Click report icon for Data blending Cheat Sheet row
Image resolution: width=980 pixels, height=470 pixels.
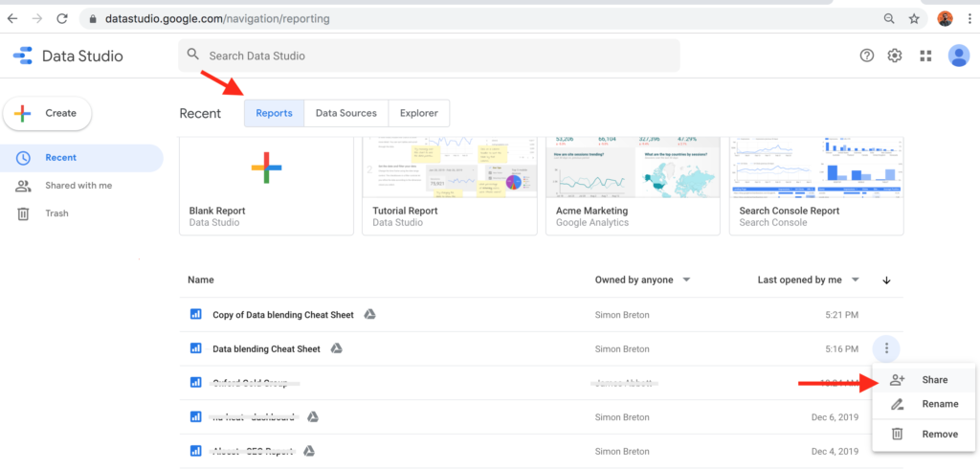click(195, 348)
